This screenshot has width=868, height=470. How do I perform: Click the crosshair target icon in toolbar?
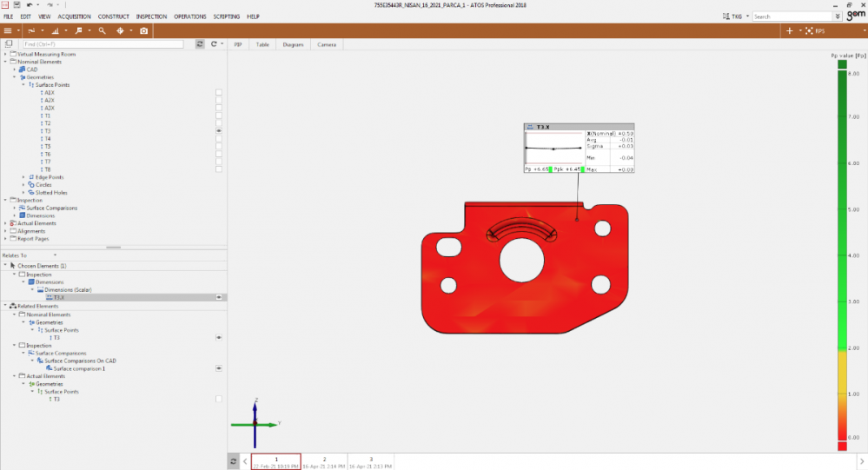(x=120, y=30)
